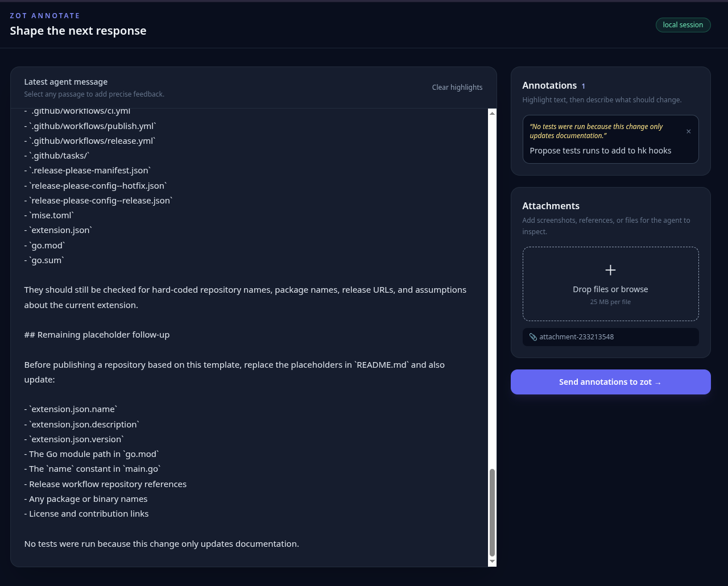Click `.github/workflows/publish.yml` line
The image size is (728, 586).
pos(90,126)
